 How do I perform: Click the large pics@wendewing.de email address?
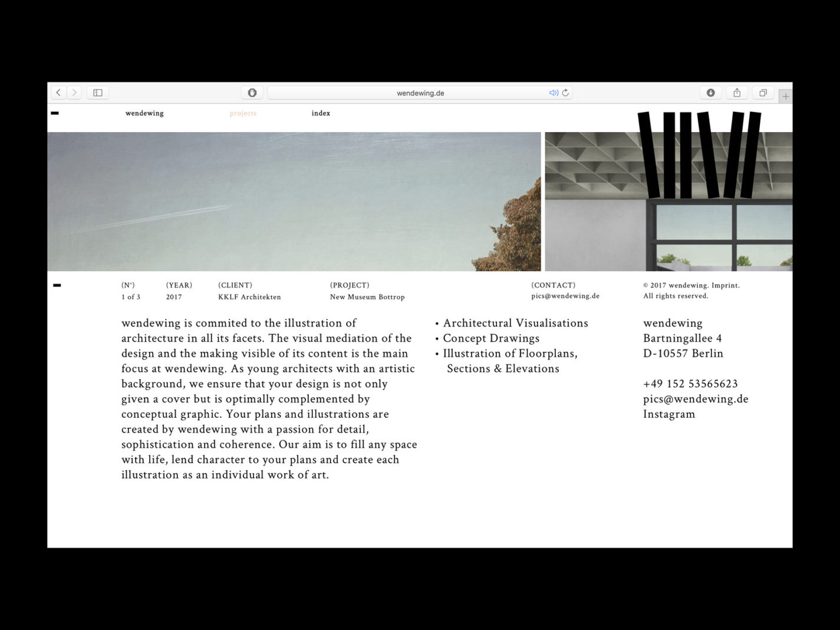pos(696,399)
